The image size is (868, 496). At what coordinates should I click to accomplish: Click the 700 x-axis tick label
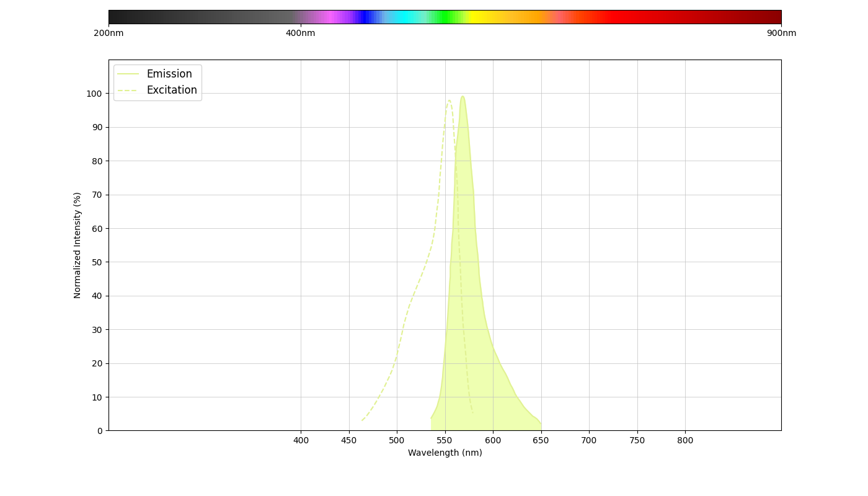[589, 440]
